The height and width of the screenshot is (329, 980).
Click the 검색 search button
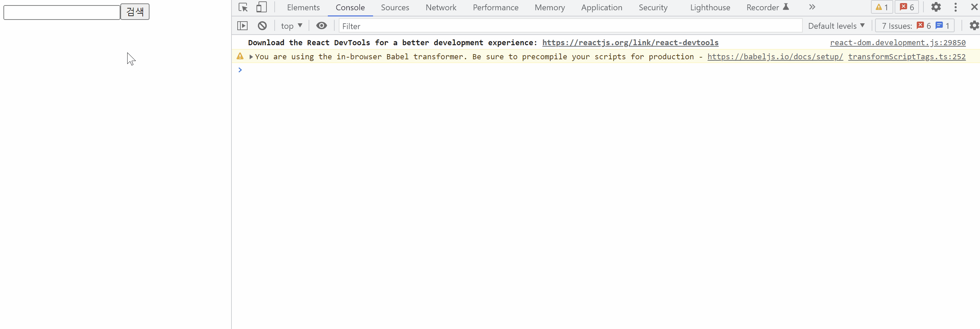(135, 12)
